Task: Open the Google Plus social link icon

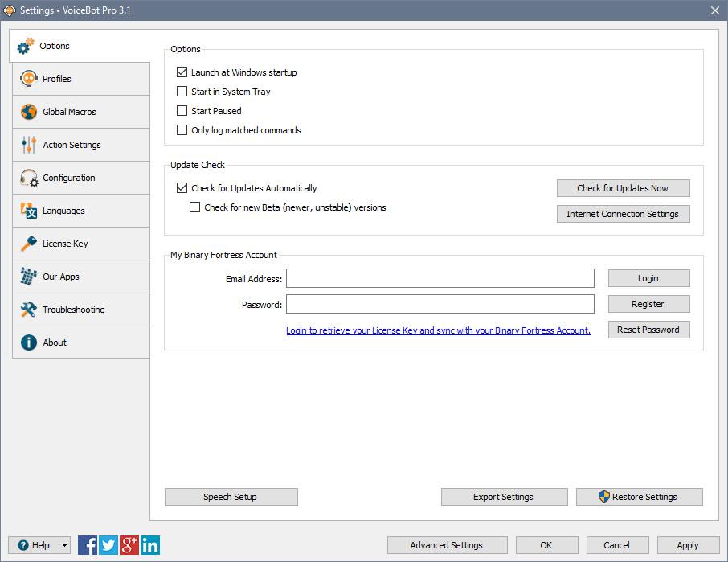Action: pyautogui.click(x=129, y=545)
